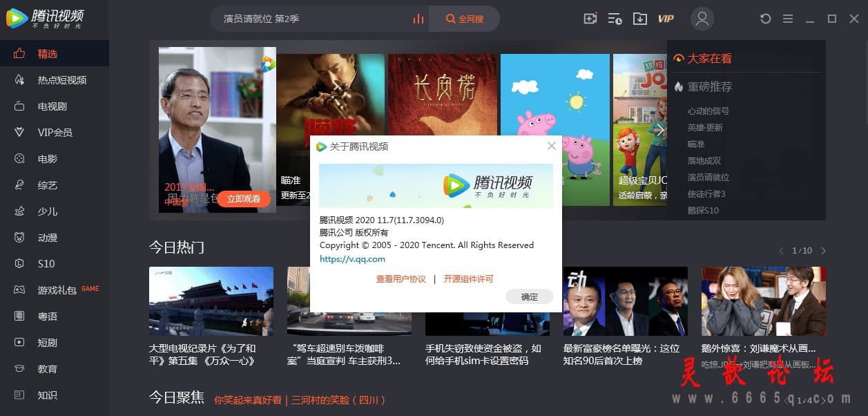Click the 粤语 icon in sidebar
This screenshot has width=868, height=416.
19,316
